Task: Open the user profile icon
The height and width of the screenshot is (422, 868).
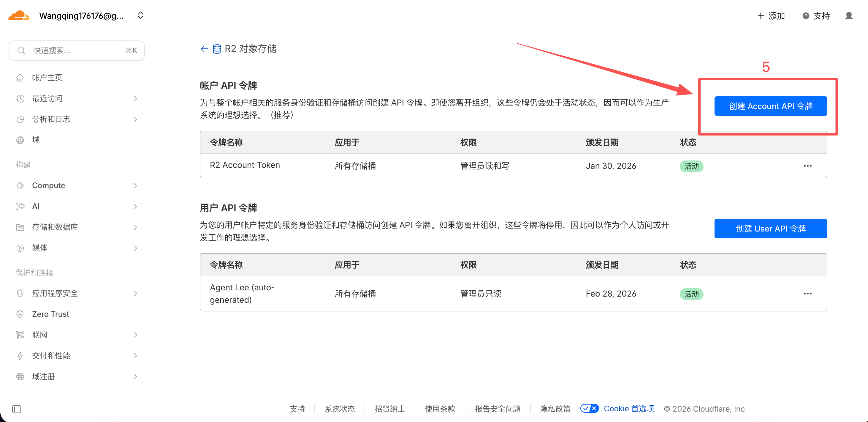Action: (849, 16)
